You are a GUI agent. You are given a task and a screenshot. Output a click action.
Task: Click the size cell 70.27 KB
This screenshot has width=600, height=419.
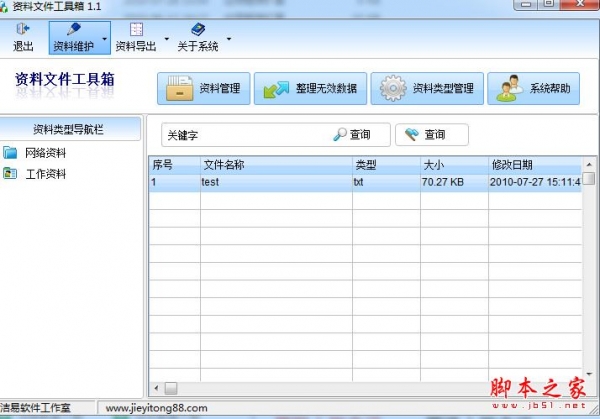454,182
